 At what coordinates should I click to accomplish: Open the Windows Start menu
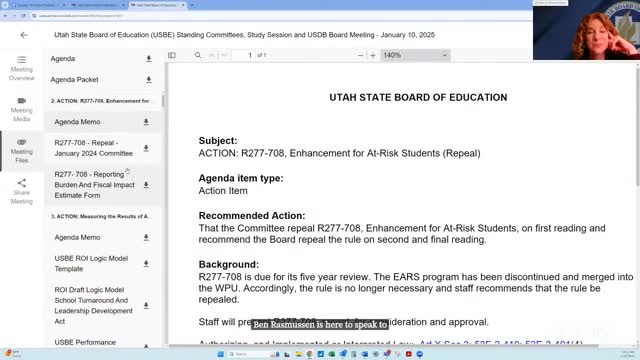click(x=220, y=354)
